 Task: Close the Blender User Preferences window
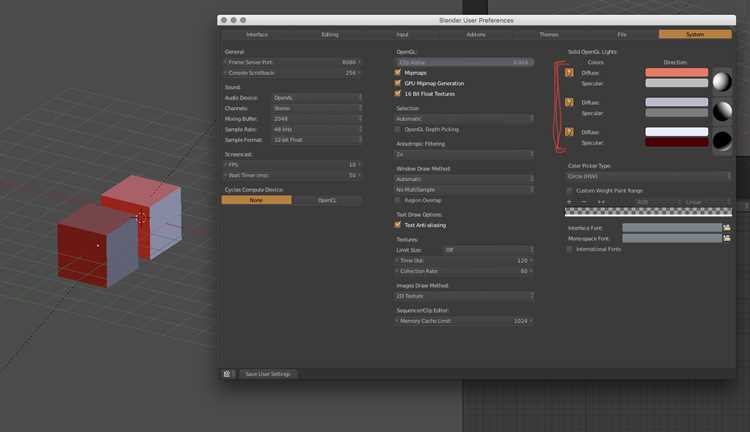[x=224, y=20]
